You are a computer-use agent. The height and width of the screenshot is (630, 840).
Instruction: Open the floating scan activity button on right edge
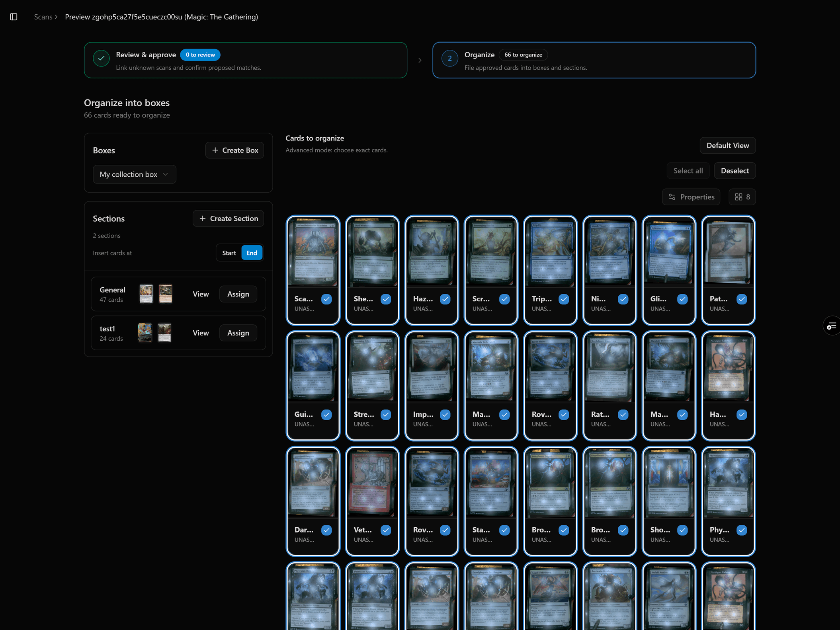(832, 326)
